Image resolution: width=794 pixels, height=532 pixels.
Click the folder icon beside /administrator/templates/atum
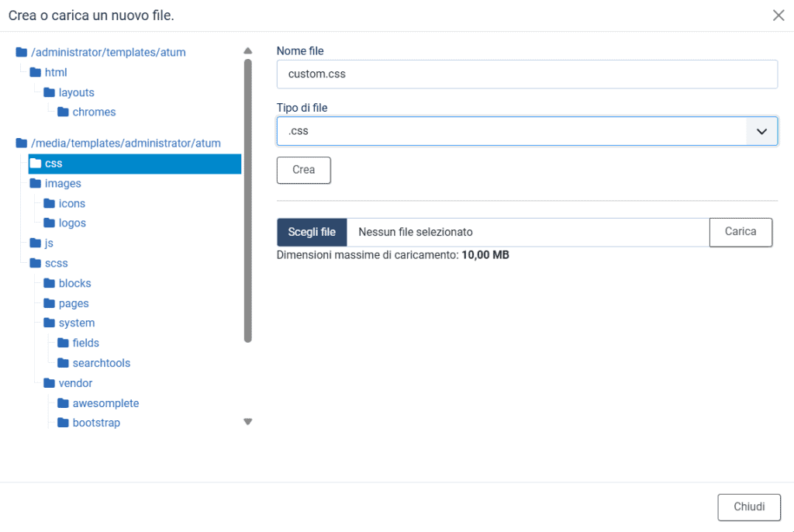click(x=21, y=53)
